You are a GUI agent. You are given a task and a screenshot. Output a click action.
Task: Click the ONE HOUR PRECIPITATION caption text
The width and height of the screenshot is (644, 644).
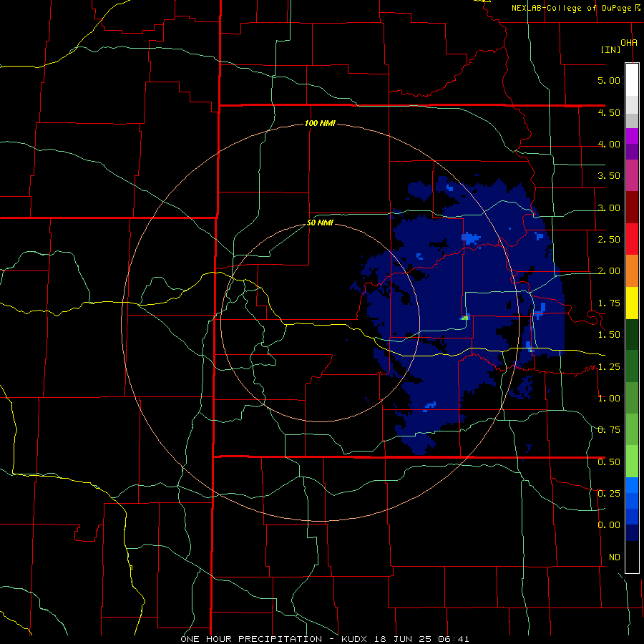[251, 639]
